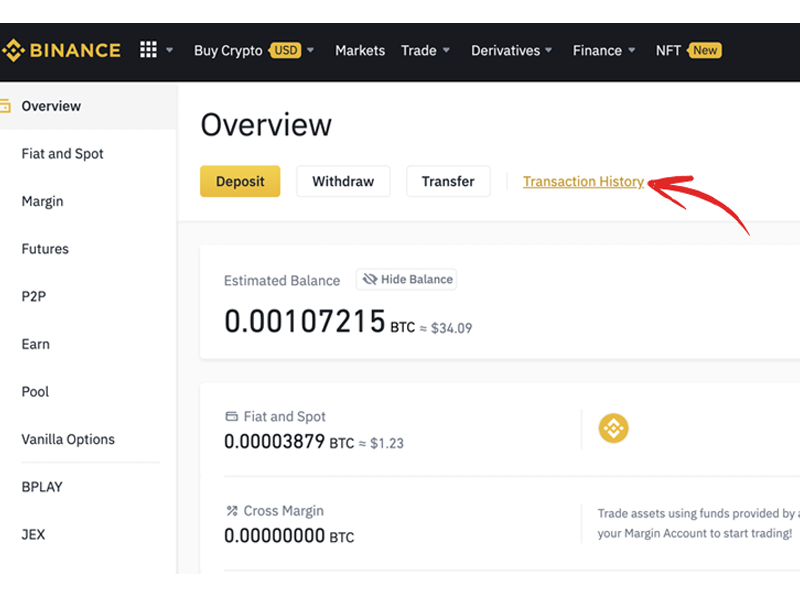
Task: Click the Cross Margin percent icon
Action: (232, 510)
